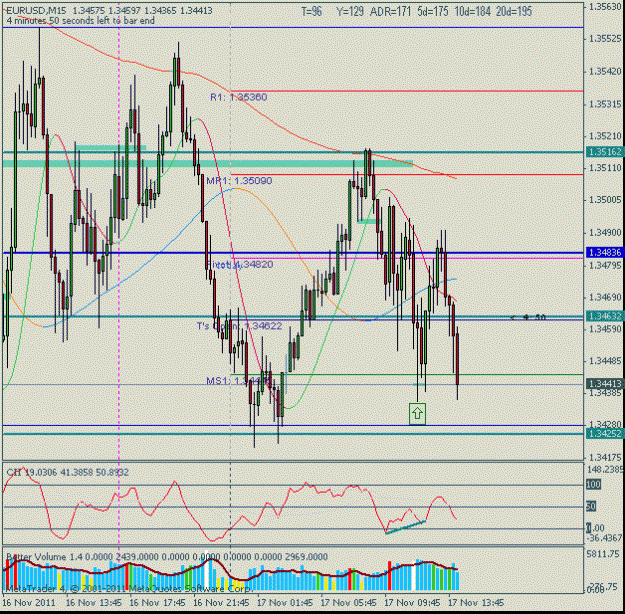Click the '< 4.50' annotation text

(528, 317)
